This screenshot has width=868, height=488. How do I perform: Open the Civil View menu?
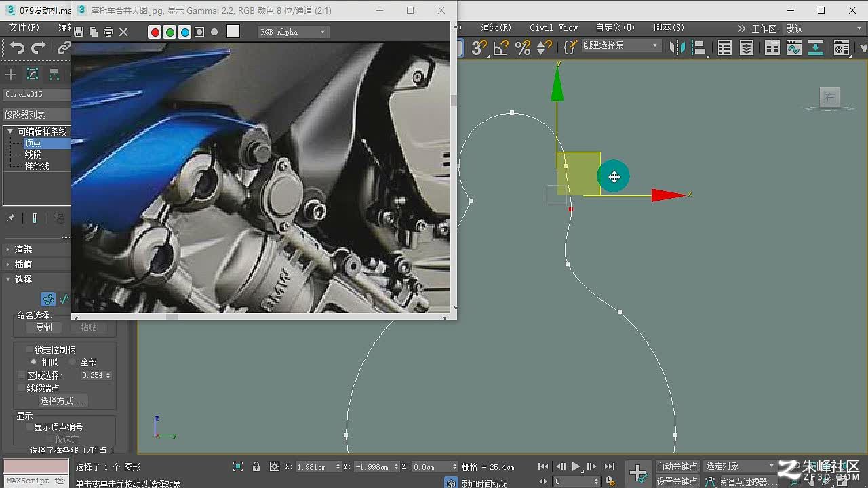tap(554, 28)
